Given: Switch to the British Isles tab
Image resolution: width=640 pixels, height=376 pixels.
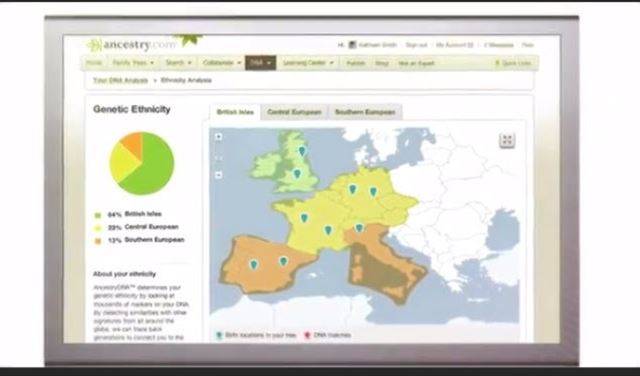Looking at the screenshot, I should [x=235, y=112].
